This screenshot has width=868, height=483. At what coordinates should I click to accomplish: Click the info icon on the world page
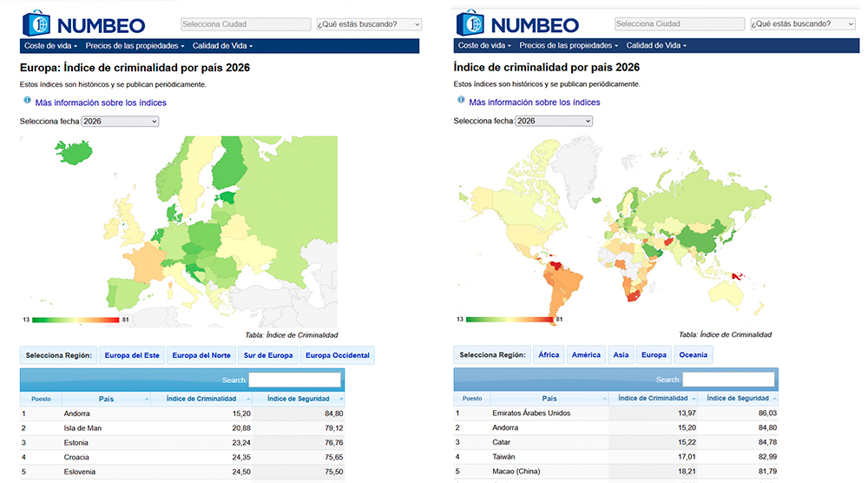[461, 101]
